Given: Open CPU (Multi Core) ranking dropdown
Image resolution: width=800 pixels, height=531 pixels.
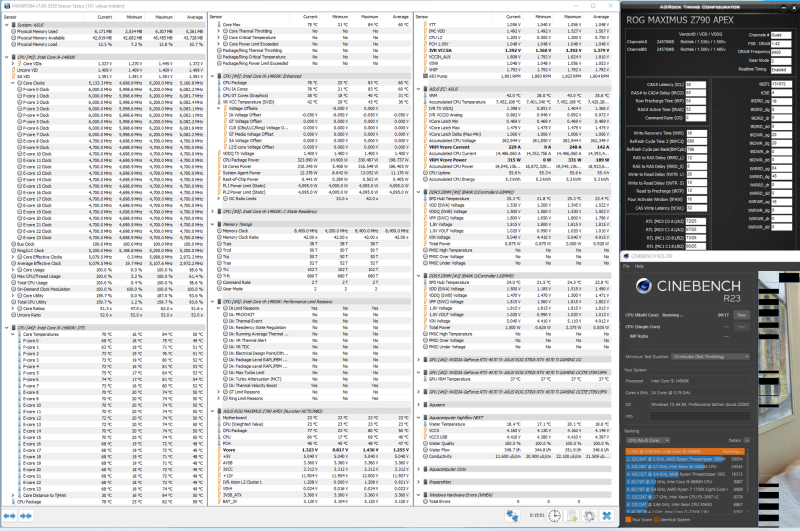Looking at the screenshot, I should pyautogui.click(x=648, y=440).
